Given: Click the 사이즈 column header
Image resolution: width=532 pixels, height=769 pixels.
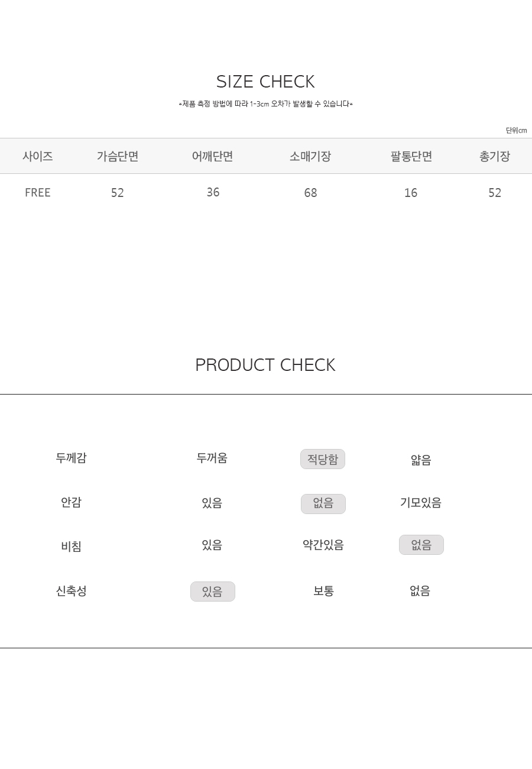Looking at the screenshot, I should pyautogui.click(x=38, y=156).
